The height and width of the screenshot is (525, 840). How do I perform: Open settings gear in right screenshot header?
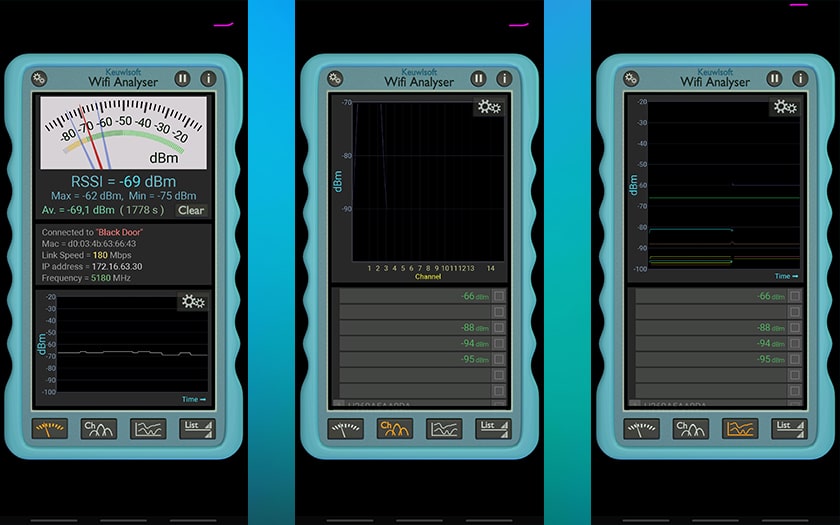pyautogui.click(x=632, y=79)
